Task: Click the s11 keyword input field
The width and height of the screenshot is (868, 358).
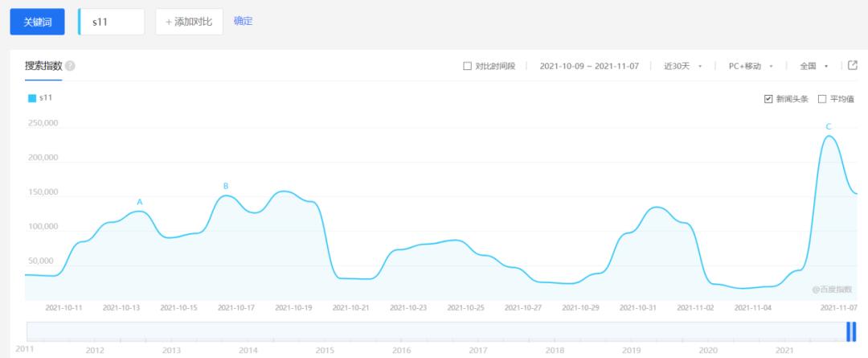Action: [x=111, y=22]
